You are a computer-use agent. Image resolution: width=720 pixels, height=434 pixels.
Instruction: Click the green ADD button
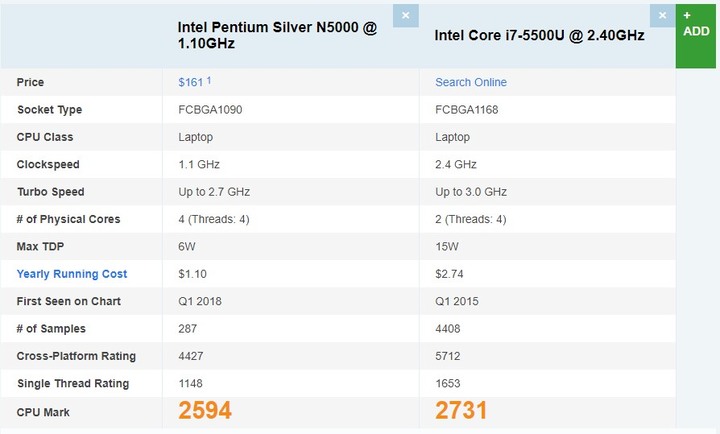pyautogui.click(x=696, y=36)
